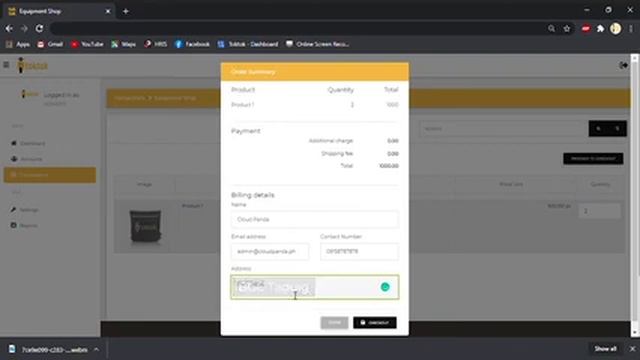Select highlighted yellow sidebar item
This screenshot has width=640, height=360.
point(50,175)
